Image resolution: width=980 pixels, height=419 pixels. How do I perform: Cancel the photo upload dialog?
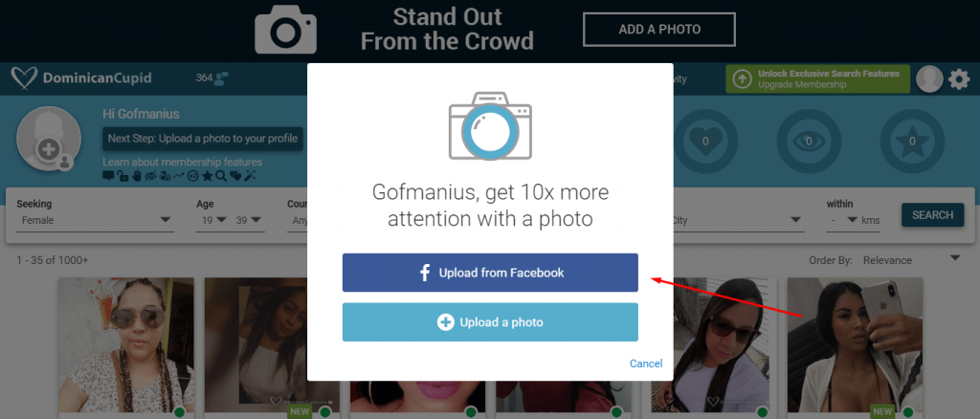click(646, 364)
